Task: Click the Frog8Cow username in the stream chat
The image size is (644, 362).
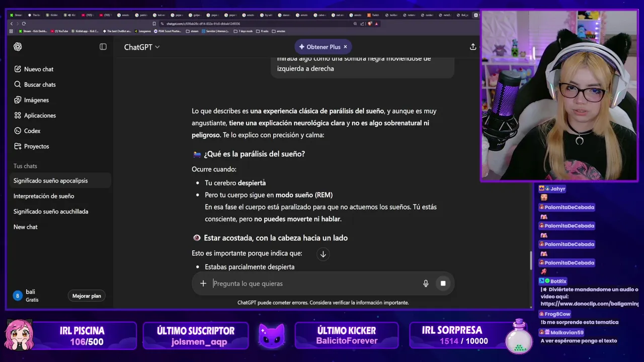Action: pyautogui.click(x=557, y=314)
